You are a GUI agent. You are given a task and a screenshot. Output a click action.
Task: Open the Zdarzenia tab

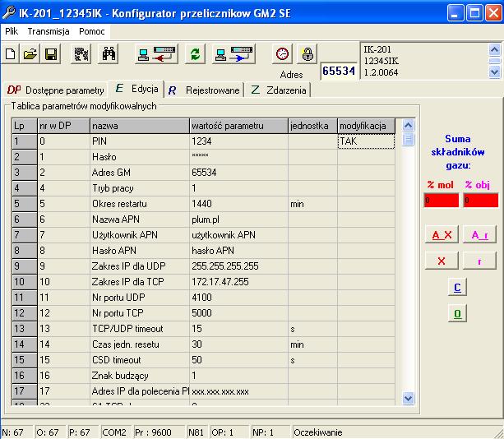click(x=279, y=90)
